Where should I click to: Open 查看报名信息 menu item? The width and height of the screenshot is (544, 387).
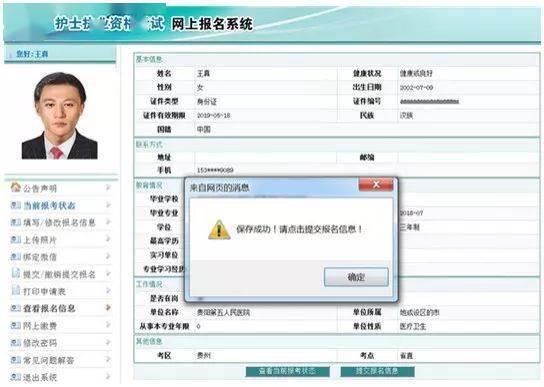coord(49,308)
